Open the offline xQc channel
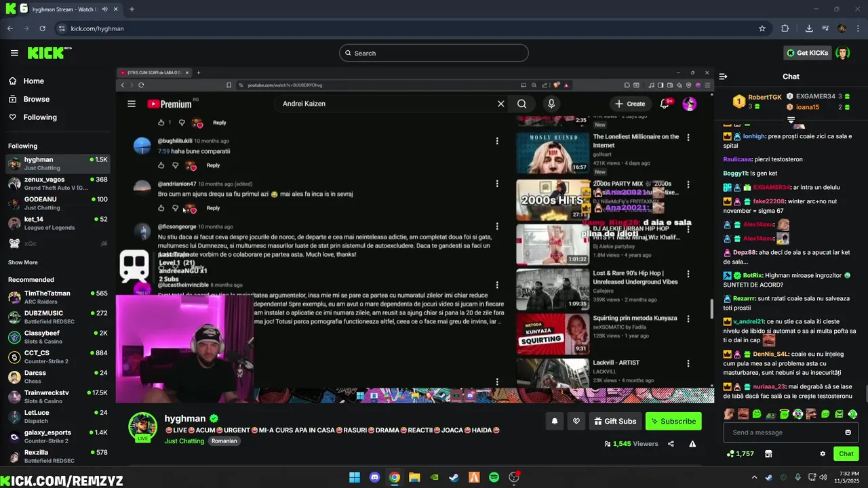The height and width of the screenshot is (488, 868). coord(58,243)
